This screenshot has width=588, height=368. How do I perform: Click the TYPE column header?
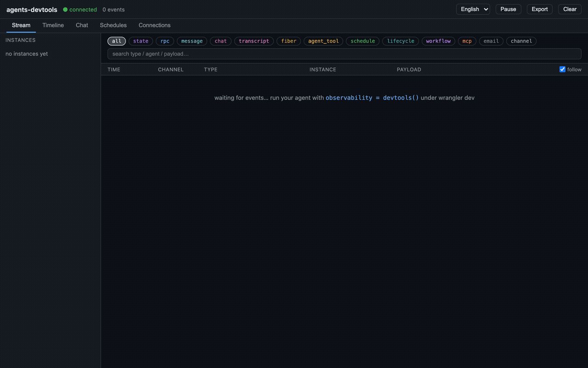(211, 69)
